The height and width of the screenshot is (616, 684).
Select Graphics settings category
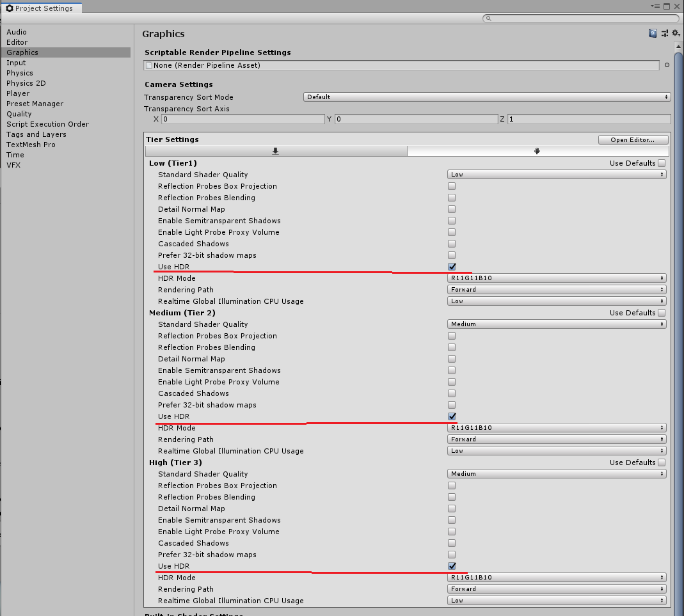66,52
